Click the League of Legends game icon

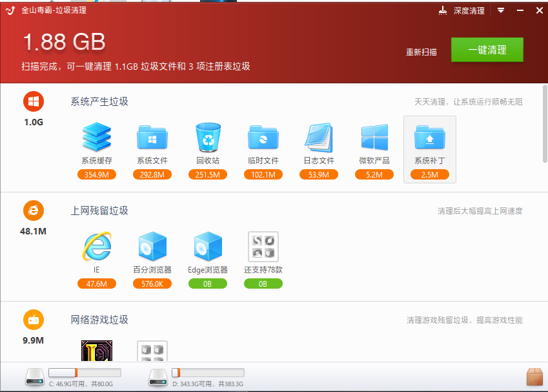[97, 351]
